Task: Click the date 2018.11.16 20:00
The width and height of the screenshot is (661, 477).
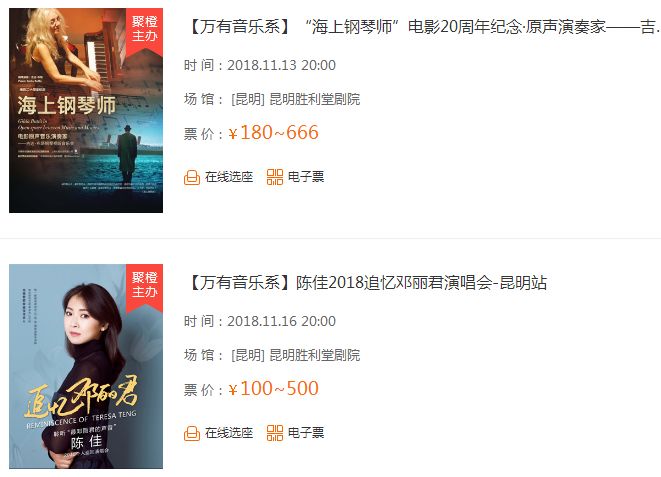Action: [x=282, y=321]
